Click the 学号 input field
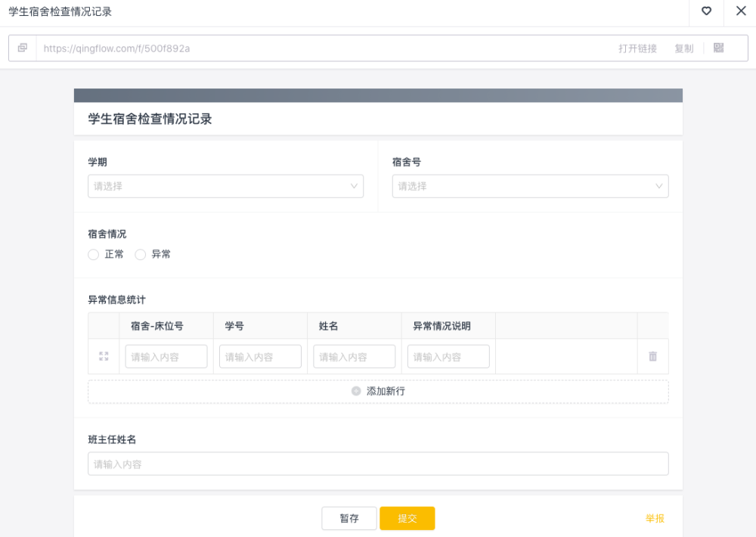The height and width of the screenshot is (537, 756). click(x=260, y=357)
